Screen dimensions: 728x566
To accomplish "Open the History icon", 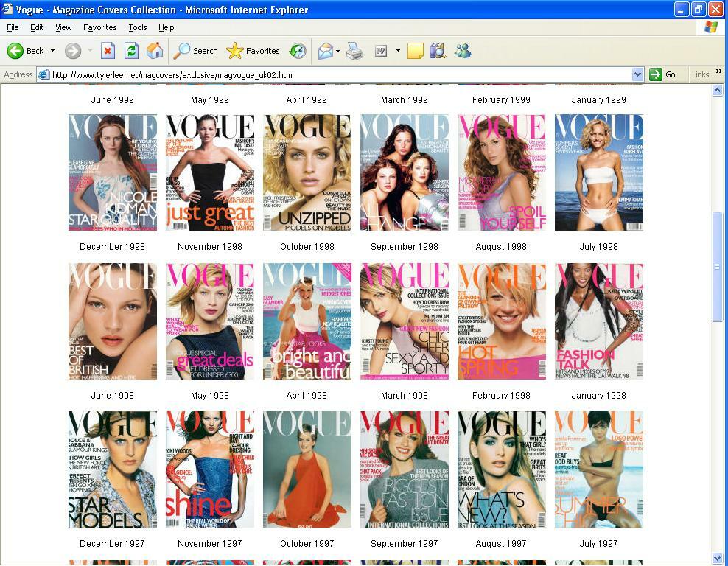I will [x=298, y=51].
